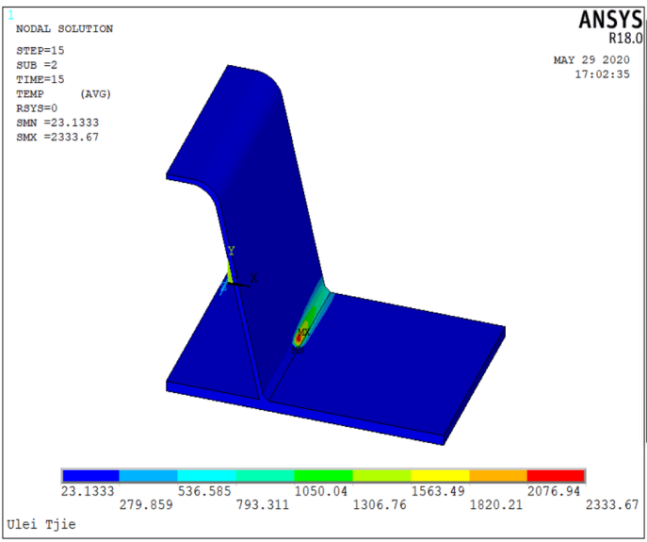Viewport: 647px width, 542px height.
Task: Click the green 1050.04 legend band
Action: tap(324, 476)
